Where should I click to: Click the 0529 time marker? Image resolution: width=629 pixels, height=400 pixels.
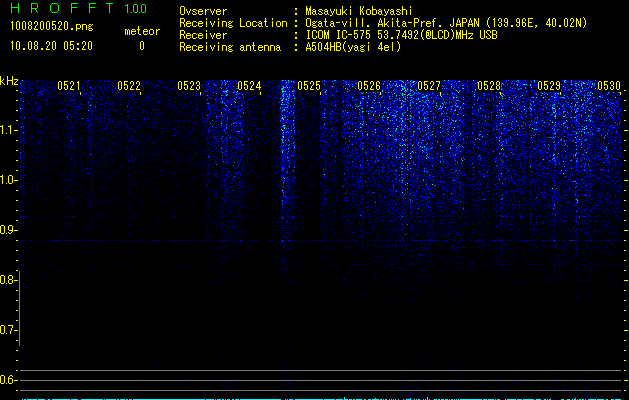tap(549, 85)
